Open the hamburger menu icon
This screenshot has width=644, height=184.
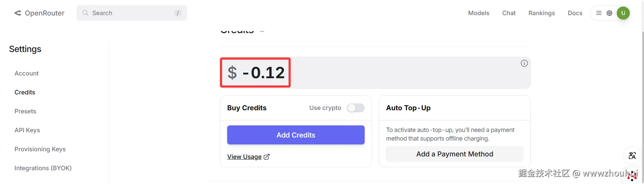pyautogui.click(x=599, y=13)
